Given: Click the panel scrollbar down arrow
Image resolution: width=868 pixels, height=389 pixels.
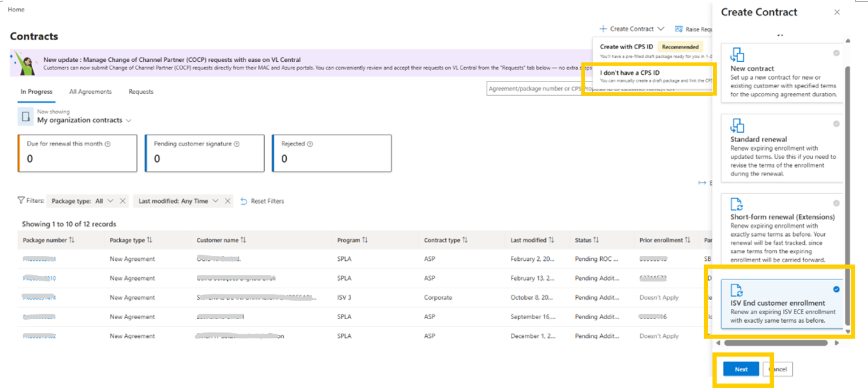Looking at the screenshot, I should coord(848,332).
